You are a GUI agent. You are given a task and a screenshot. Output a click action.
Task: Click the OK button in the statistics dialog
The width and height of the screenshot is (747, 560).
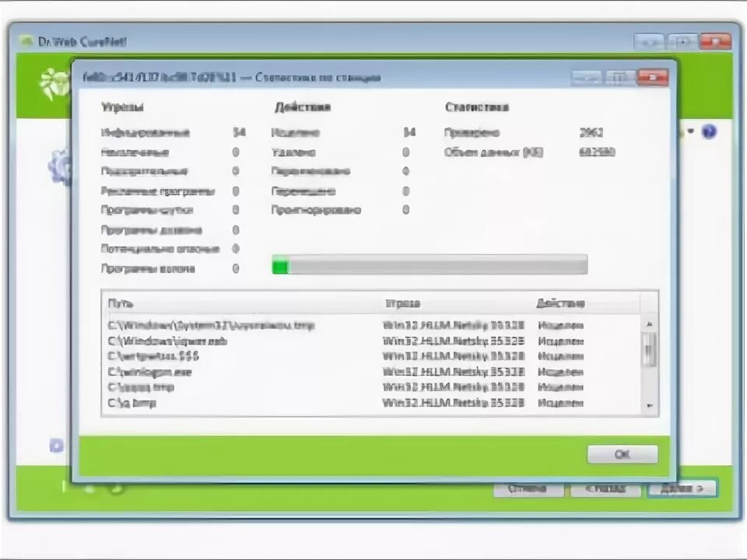622,454
